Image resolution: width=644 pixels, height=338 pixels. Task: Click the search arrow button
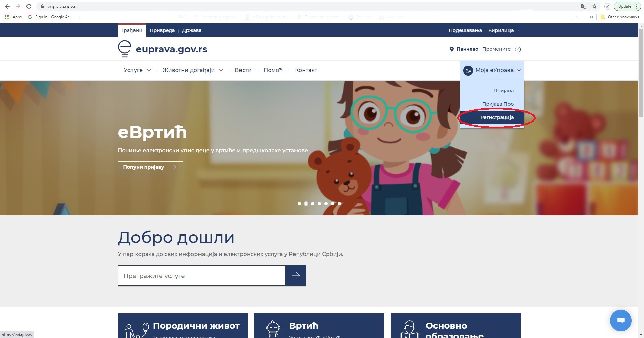pyautogui.click(x=296, y=276)
